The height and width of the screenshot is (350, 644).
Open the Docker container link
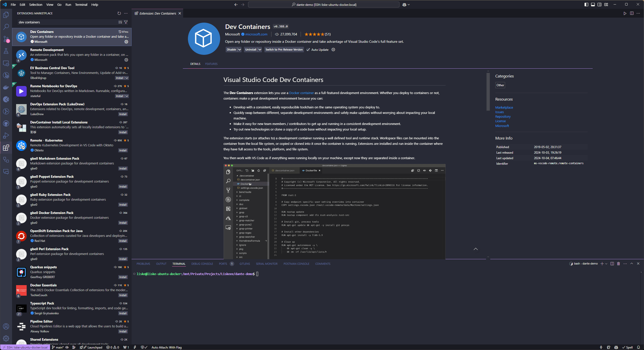coord(301,93)
